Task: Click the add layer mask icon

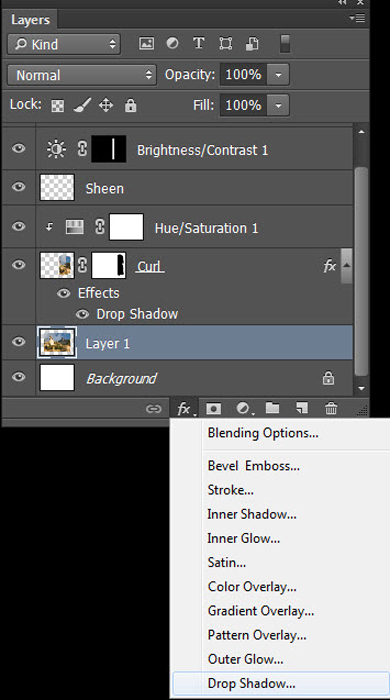Action: point(213,408)
